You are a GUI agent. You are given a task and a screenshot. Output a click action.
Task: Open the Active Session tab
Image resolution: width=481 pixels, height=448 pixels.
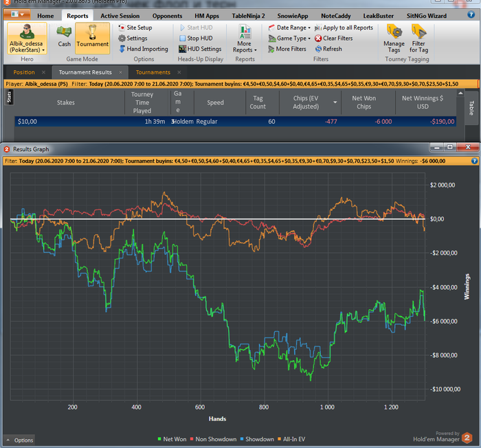coord(120,16)
